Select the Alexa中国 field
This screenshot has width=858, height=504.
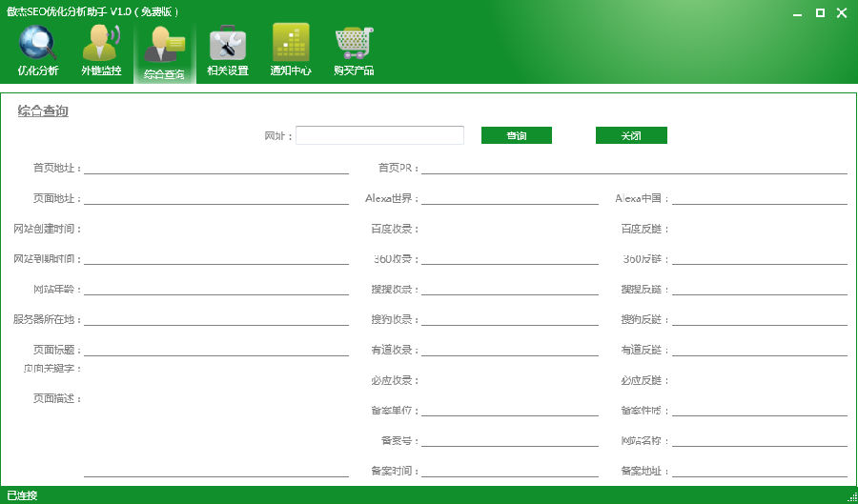(x=760, y=198)
